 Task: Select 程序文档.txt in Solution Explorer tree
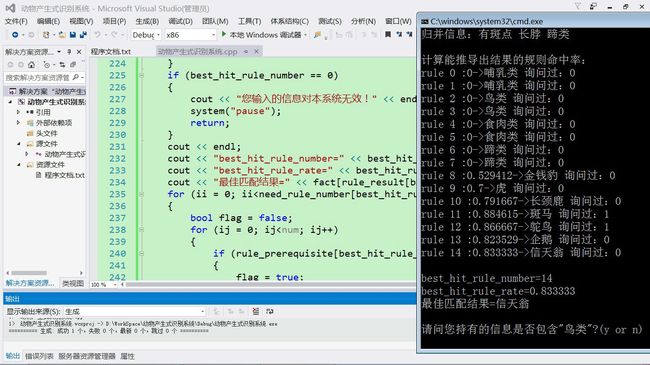click(64, 175)
